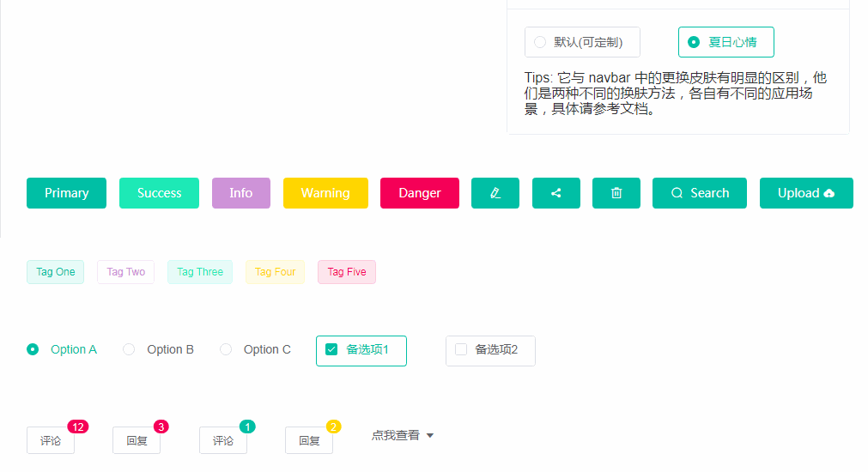Select radio Option C
Viewport: 868px width, 472px height.
click(255, 350)
